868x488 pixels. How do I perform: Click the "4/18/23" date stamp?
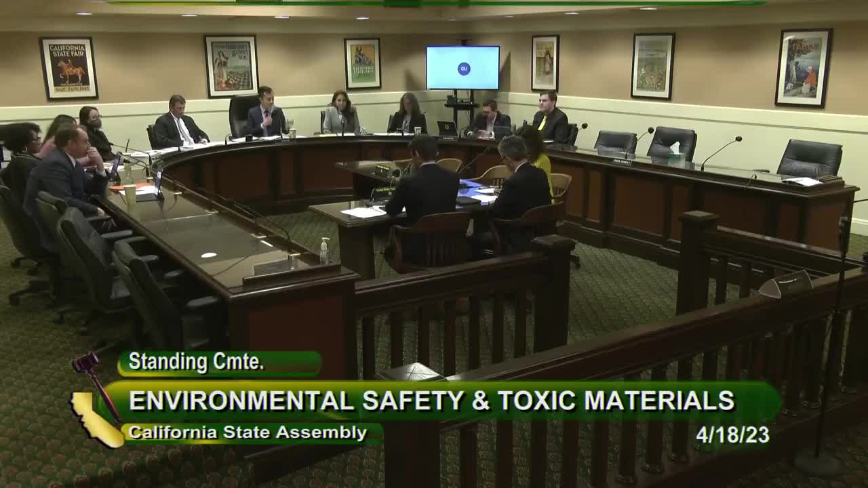(732, 435)
